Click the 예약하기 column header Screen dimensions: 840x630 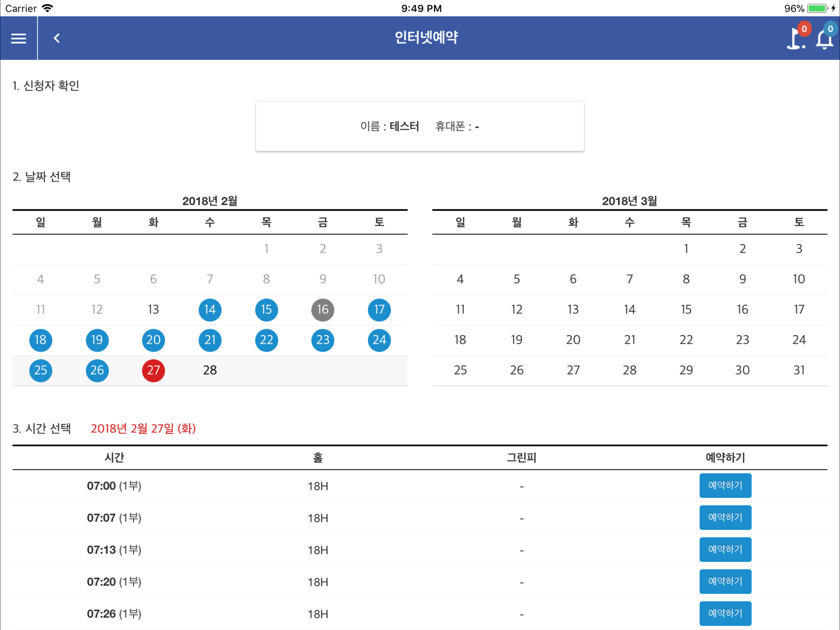[725, 457]
